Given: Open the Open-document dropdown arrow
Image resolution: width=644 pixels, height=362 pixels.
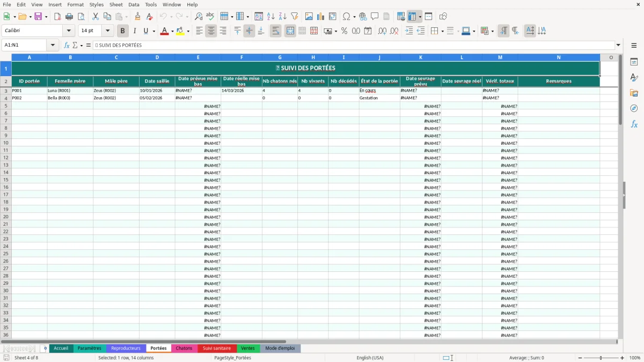Looking at the screenshot, I should (31, 17).
